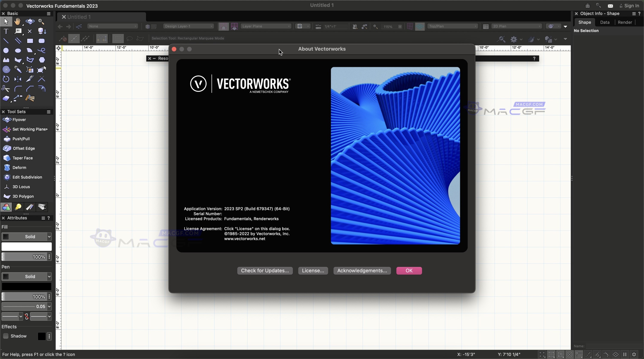
Task: Switch to the Render tab
Action: pos(624,23)
